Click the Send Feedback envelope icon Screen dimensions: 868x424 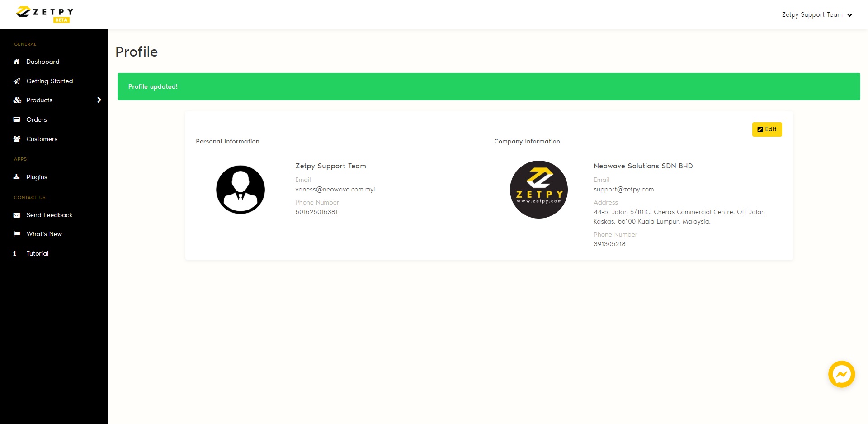click(17, 215)
